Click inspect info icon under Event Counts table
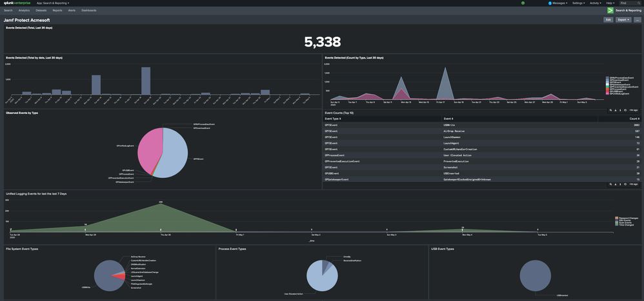Viewport: 644px width, 301px height. 620,184
